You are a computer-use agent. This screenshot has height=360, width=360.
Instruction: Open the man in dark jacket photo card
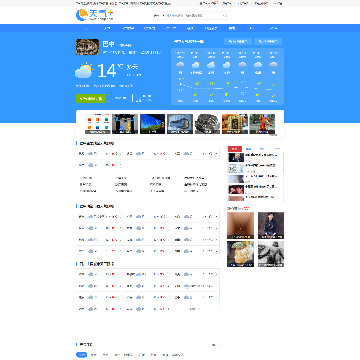click(271, 225)
